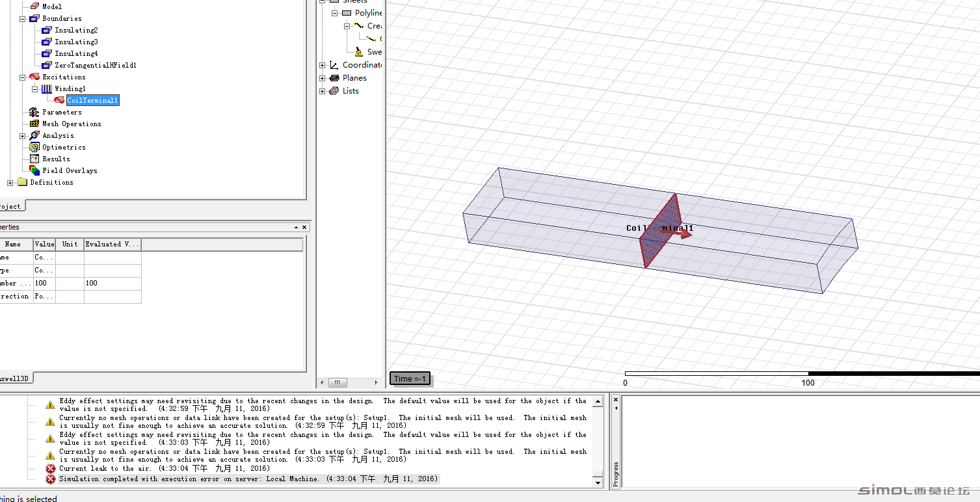The height and width of the screenshot is (502, 980).
Task: Click the Lists icon in model tree
Action: 334,91
